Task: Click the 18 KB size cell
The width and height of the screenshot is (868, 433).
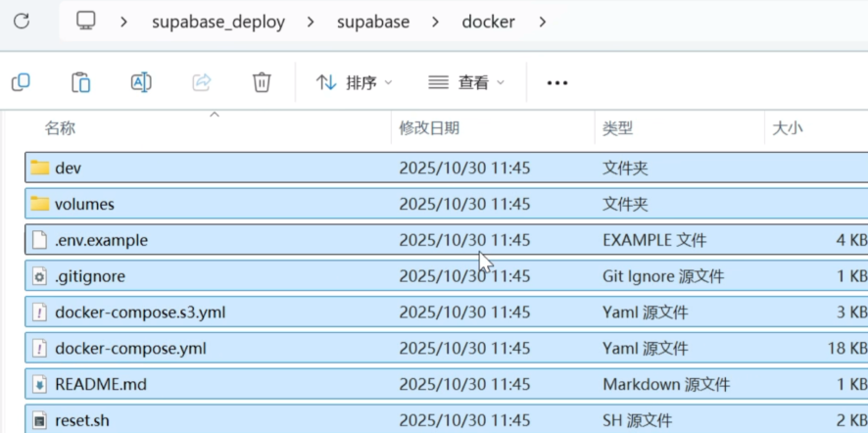Action: pos(847,349)
